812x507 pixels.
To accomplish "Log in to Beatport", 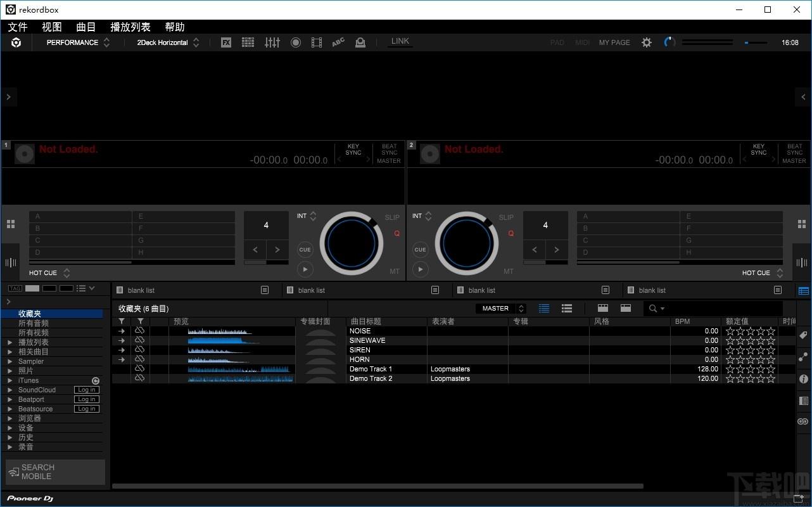I will click(x=86, y=400).
